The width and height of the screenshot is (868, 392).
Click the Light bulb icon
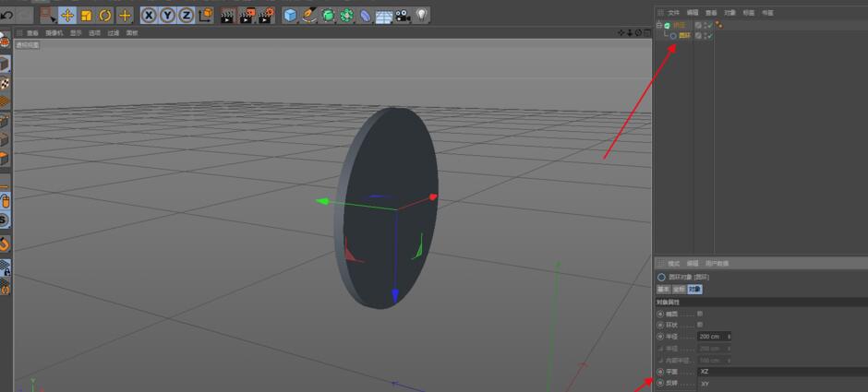[422, 15]
